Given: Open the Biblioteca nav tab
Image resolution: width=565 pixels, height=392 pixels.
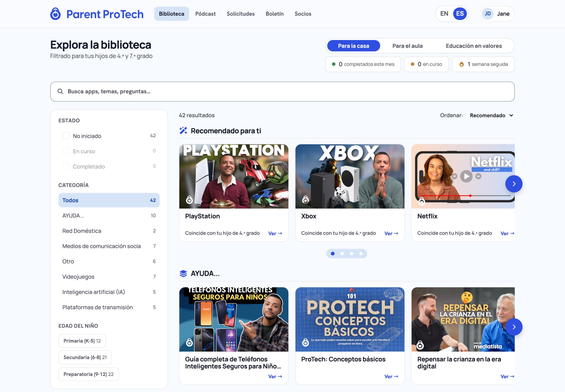Looking at the screenshot, I should point(172,14).
